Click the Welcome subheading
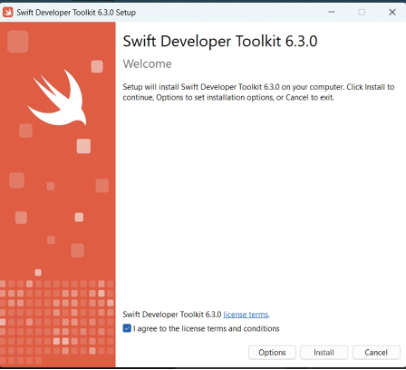 [x=147, y=64]
